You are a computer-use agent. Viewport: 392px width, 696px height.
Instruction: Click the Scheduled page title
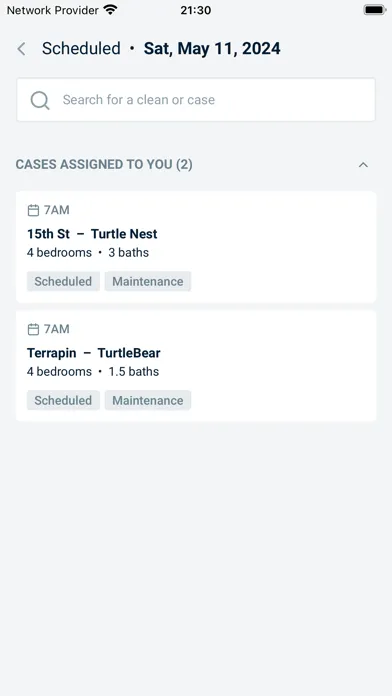pos(81,48)
